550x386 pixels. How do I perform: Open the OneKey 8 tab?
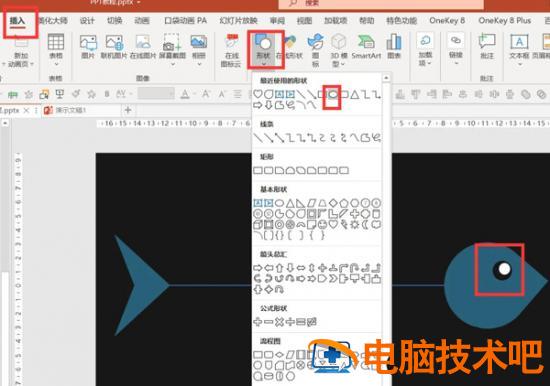coord(447,21)
